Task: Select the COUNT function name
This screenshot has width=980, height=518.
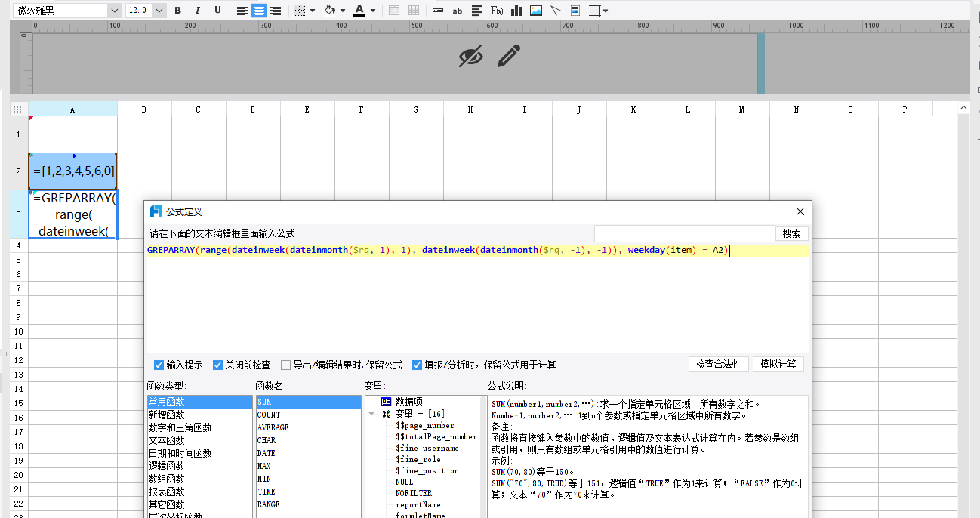Action: (308, 415)
